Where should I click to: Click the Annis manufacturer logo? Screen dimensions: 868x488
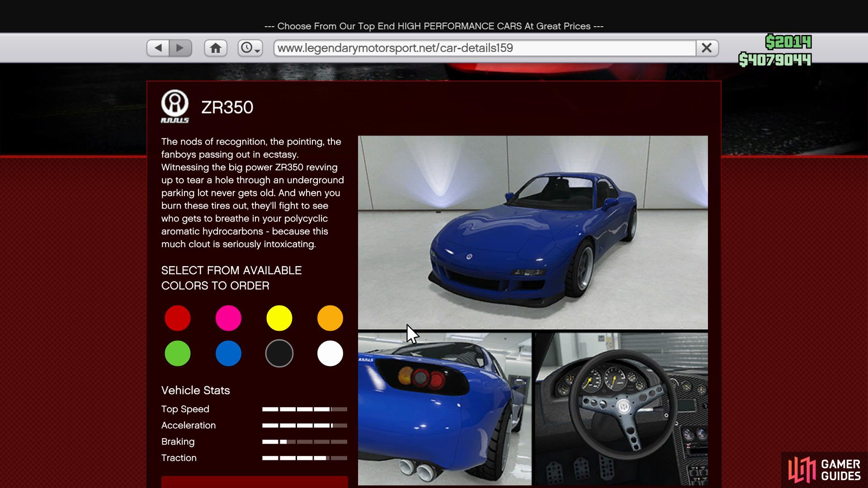tap(175, 107)
